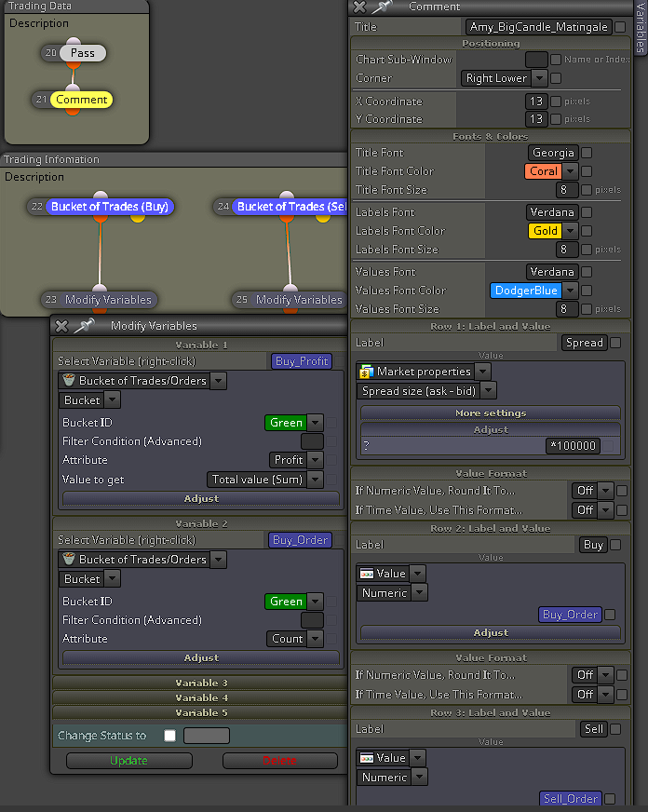Image resolution: width=648 pixels, height=812 pixels.
Task: Click Adjust bar in Variable 1
Action: (201, 498)
